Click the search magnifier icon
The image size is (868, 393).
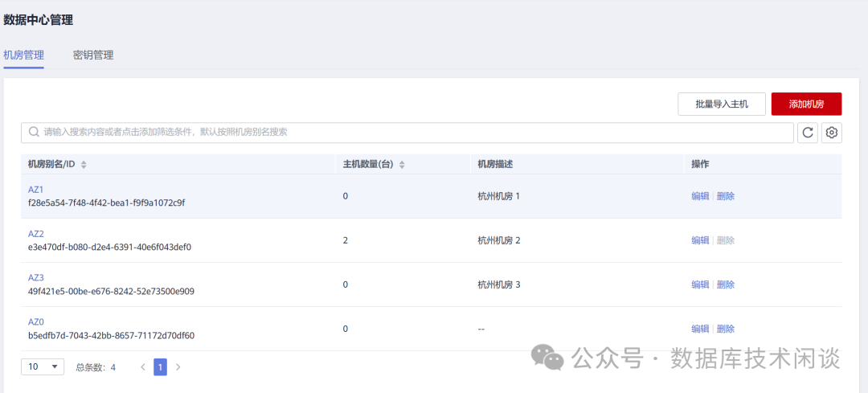(x=34, y=133)
